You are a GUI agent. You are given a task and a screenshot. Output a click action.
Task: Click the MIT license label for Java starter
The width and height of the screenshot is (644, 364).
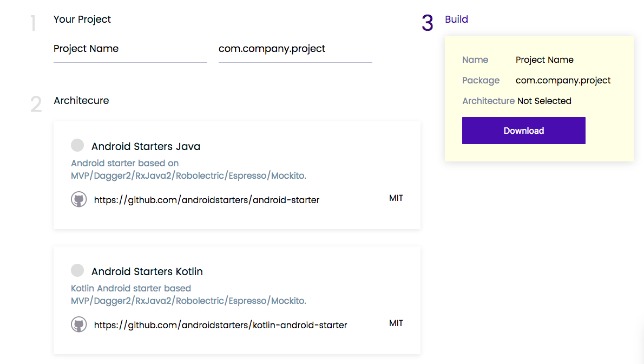396,198
